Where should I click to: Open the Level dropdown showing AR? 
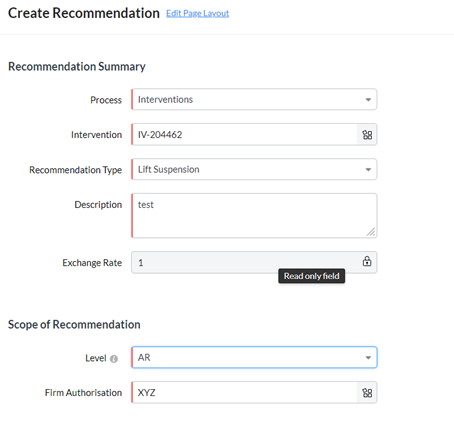click(254, 357)
